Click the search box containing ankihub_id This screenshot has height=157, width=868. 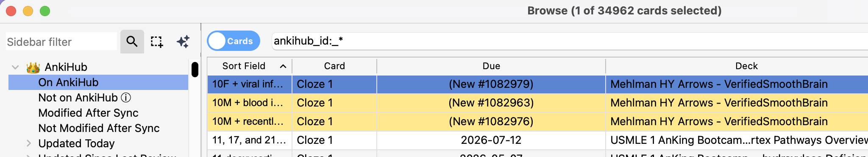point(570,41)
